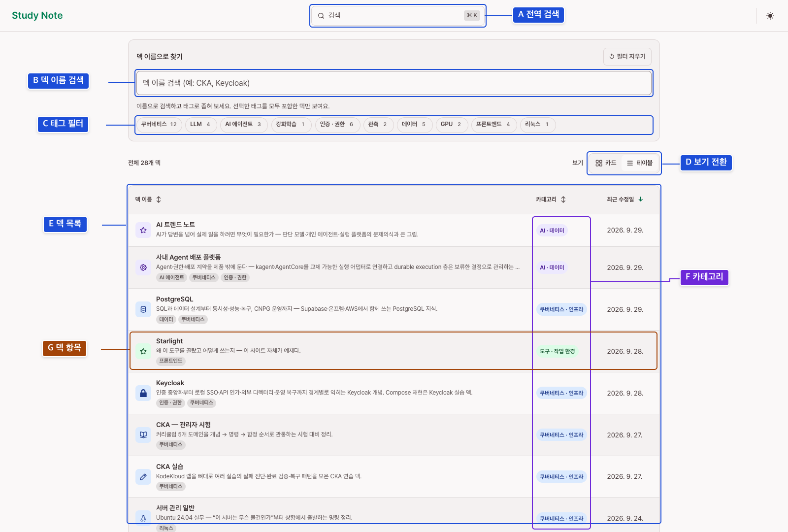Toggle the LLM tag filter
This screenshot has width=788, height=532.
pos(200,125)
